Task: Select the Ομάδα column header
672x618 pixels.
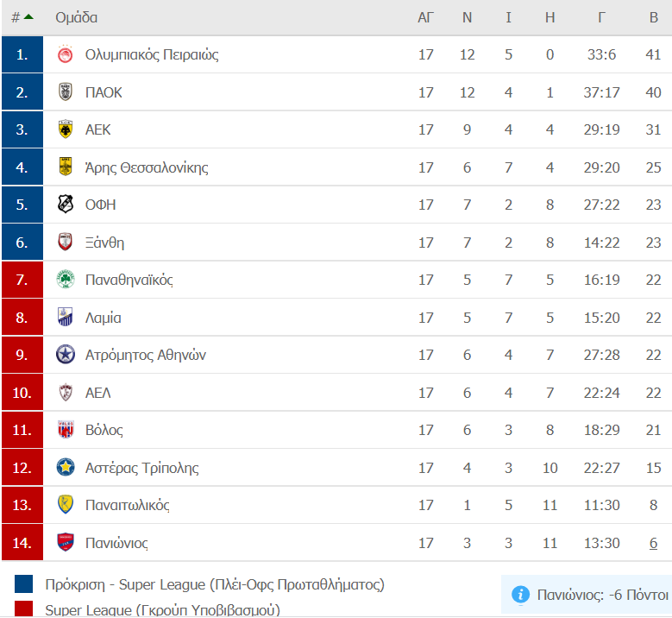Action: [x=76, y=17]
